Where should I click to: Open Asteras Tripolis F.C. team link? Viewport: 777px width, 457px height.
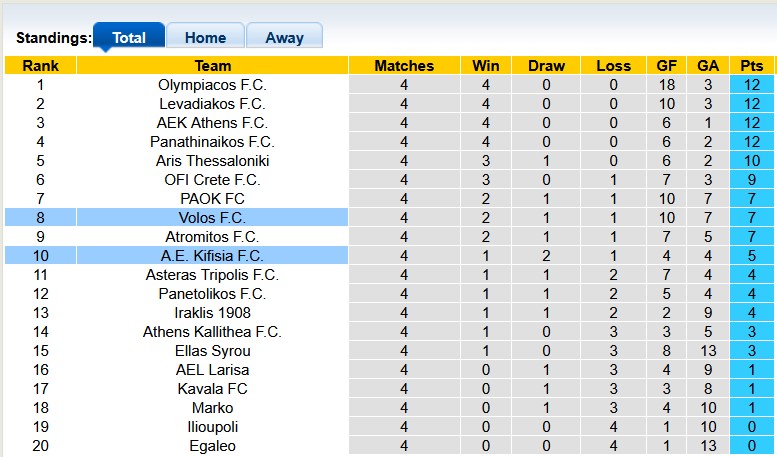212,275
